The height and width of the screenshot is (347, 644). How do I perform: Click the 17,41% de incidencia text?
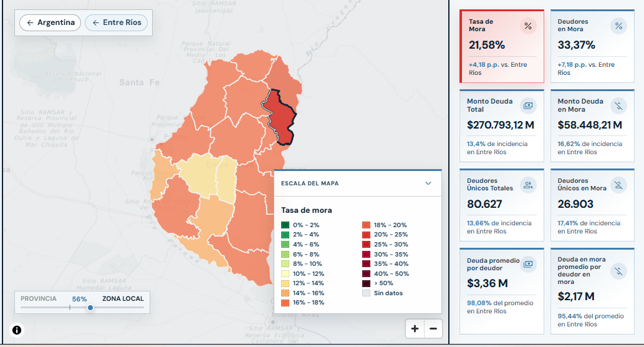589,227
